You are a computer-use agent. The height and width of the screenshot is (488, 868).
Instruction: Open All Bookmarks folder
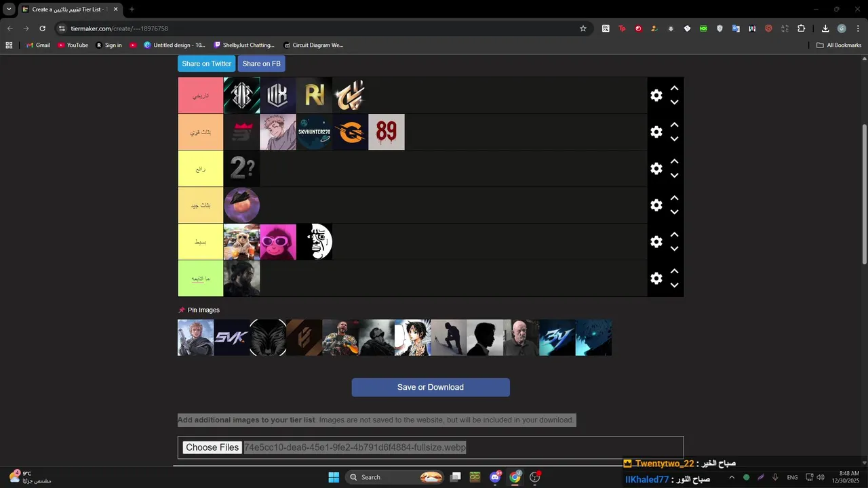click(x=839, y=45)
